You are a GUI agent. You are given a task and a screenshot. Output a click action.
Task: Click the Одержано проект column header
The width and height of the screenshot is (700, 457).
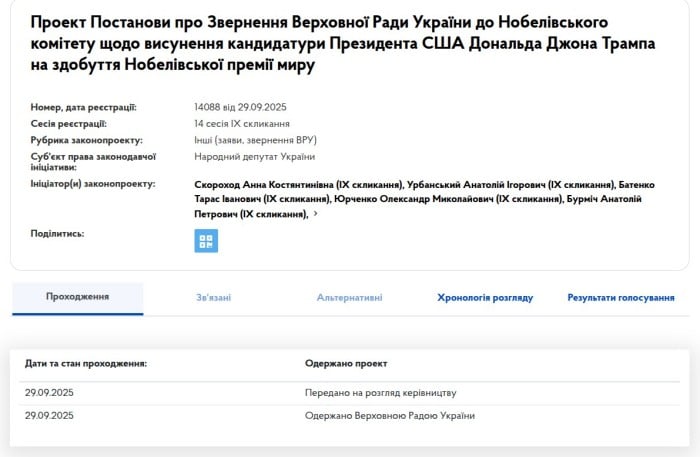click(346, 363)
